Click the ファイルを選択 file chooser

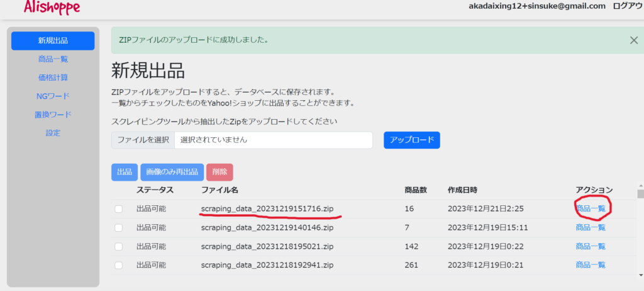pyautogui.click(x=143, y=140)
